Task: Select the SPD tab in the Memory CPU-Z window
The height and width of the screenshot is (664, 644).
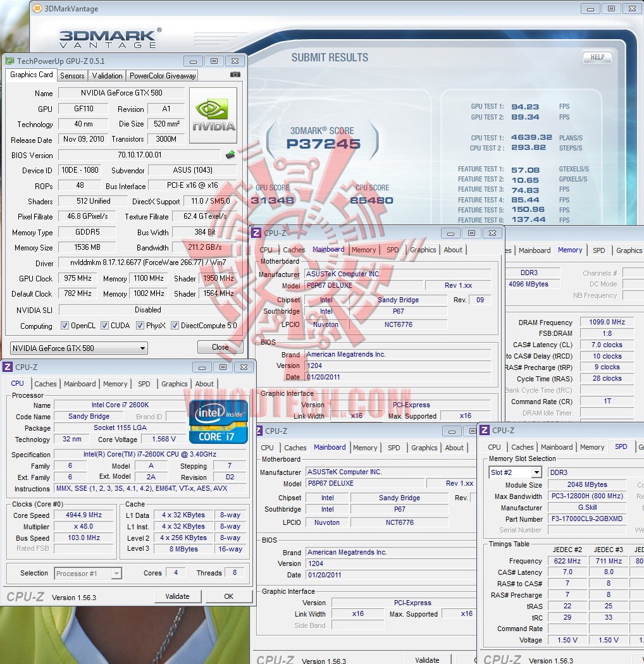Action: pyautogui.click(x=598, y=250)
